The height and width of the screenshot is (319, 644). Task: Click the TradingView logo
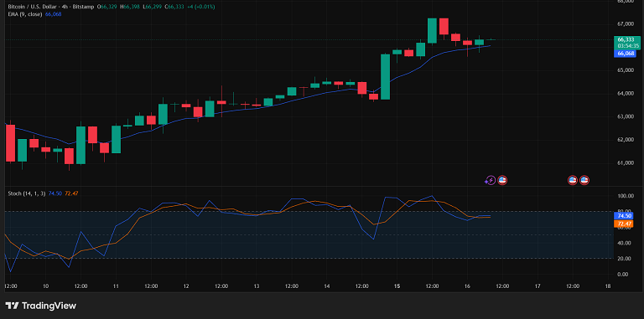coord(40,306)
